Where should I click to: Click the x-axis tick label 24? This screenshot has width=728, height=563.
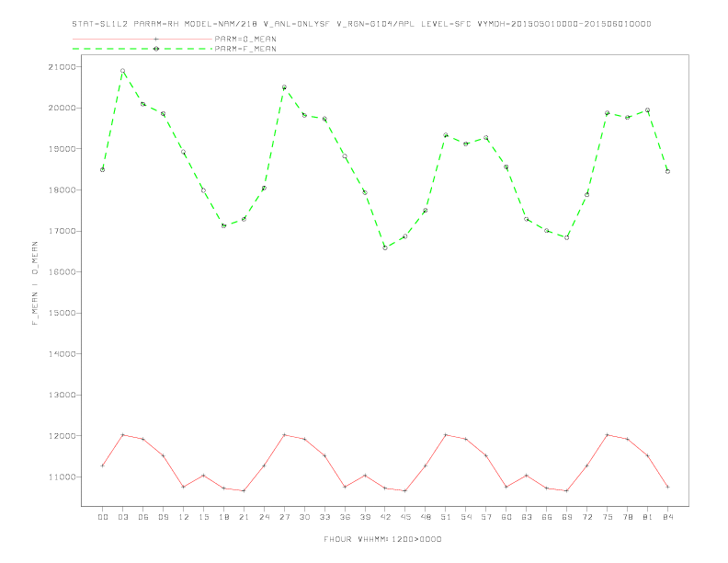pyautogui.click(x=264, y=517)
